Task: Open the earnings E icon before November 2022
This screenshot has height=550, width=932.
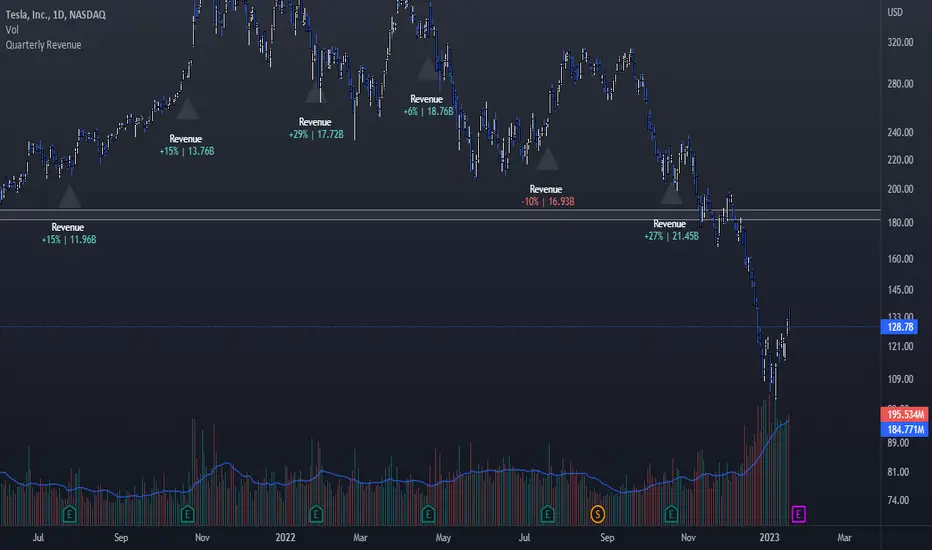Action: (671, 514)
